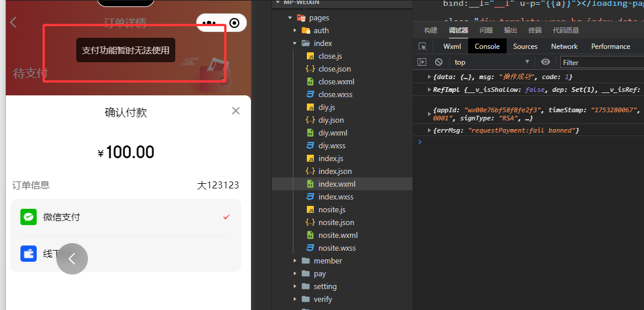Expand the auth folder
The height and width of the screenshot is (310, 644).
295,30
